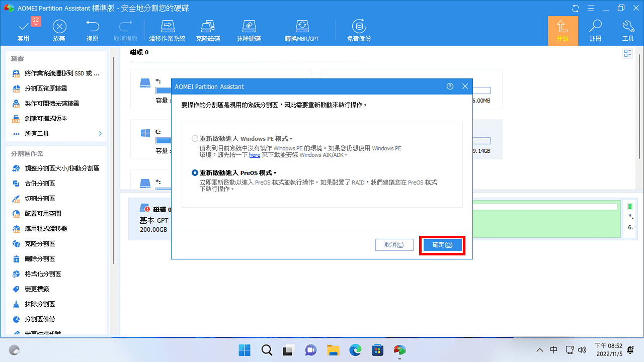Screen dimensions: 644x362
Task: Discard all pending operations (放棄)
Action: click(59, 30)
